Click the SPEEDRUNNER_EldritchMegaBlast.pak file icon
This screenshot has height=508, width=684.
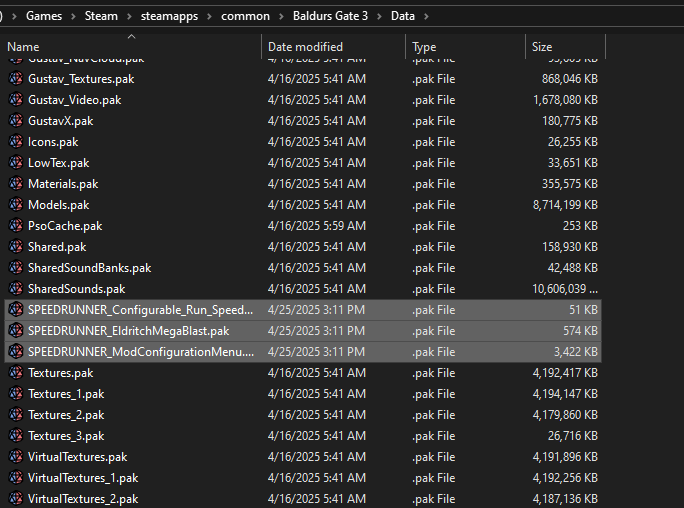tap(16, 331)
